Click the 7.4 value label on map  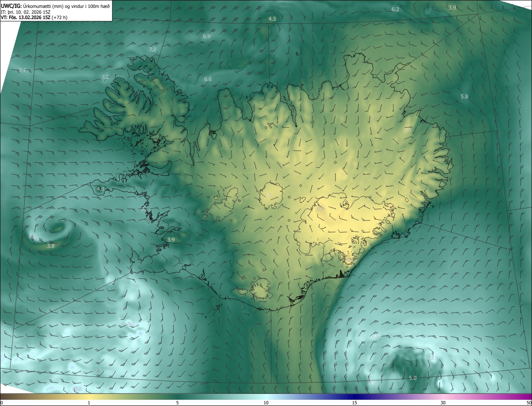[22, 71]
